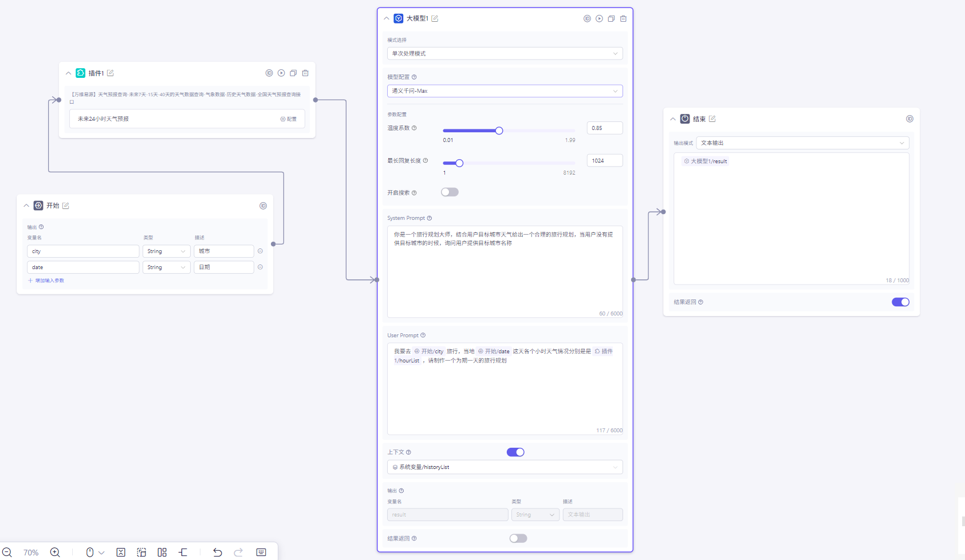Viewport: 965px width, 560px height.
Task: Click the System Prompt text area
Action: [505, 271]
